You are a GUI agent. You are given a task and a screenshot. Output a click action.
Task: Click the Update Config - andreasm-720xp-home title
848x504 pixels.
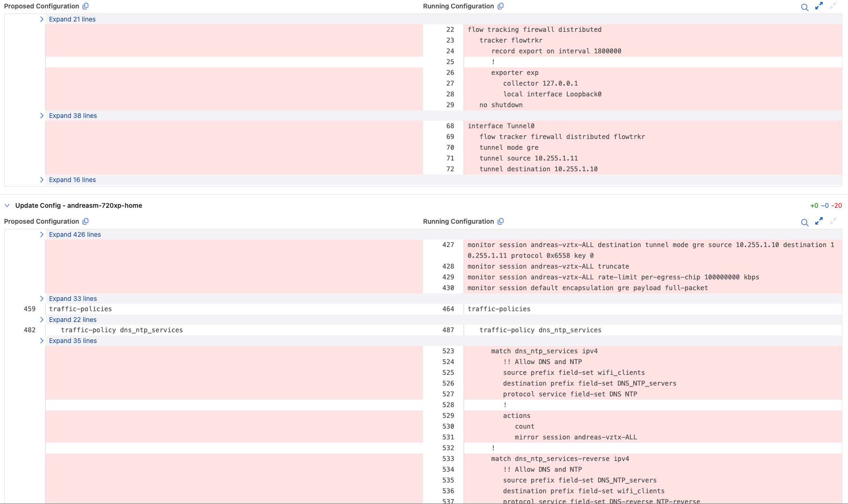click(79, 205)
